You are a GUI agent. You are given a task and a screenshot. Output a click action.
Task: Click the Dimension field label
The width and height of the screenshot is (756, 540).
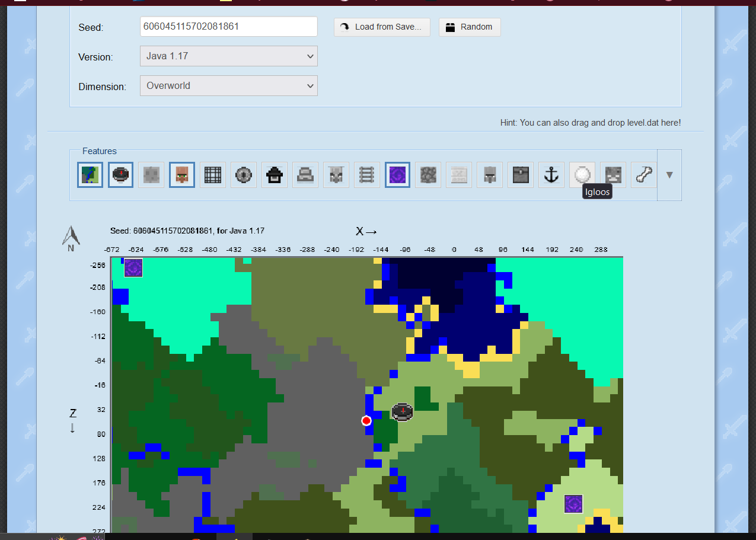[x=103, y=87]
